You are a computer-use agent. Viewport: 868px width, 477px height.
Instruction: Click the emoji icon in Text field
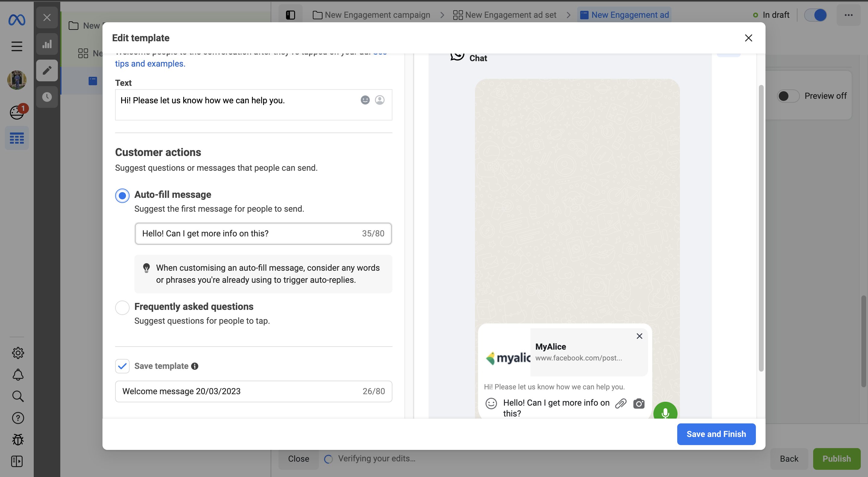click(365, 100)
